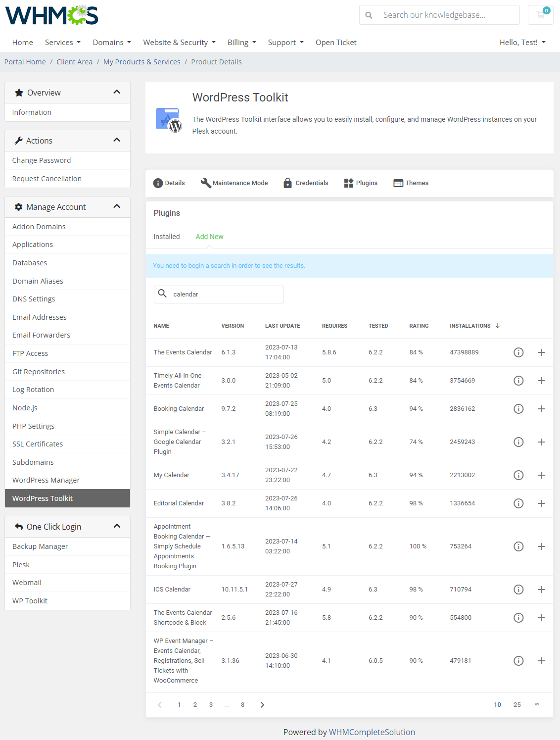
Task: Install Editorial Calendar with the plus icon
Action: coord(541,503)
